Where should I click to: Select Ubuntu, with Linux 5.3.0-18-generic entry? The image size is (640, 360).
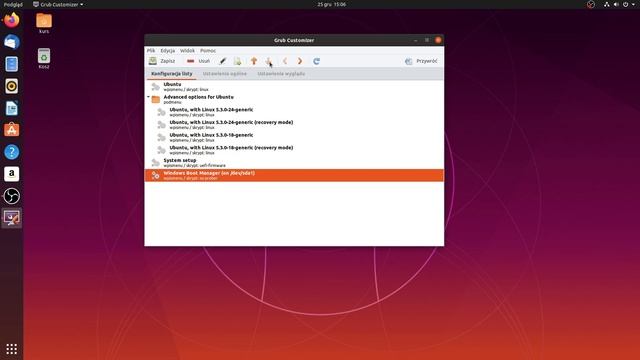[294, 137]
